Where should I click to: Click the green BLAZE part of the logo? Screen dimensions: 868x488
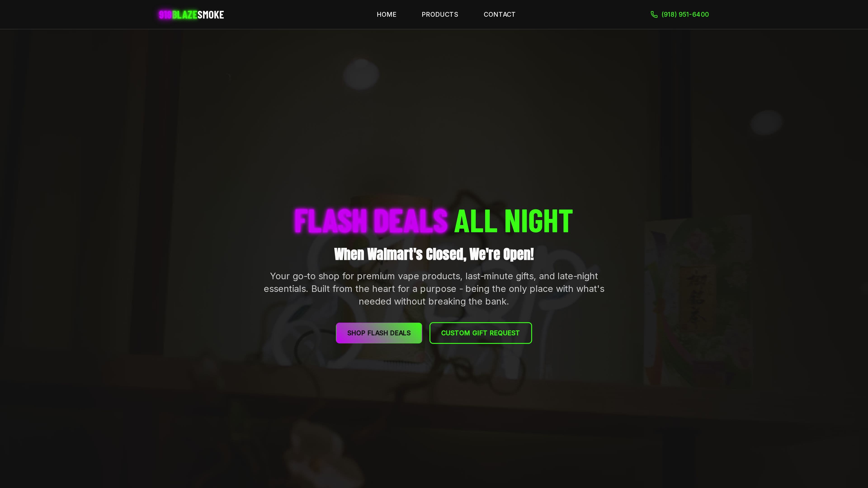[185, 15]
